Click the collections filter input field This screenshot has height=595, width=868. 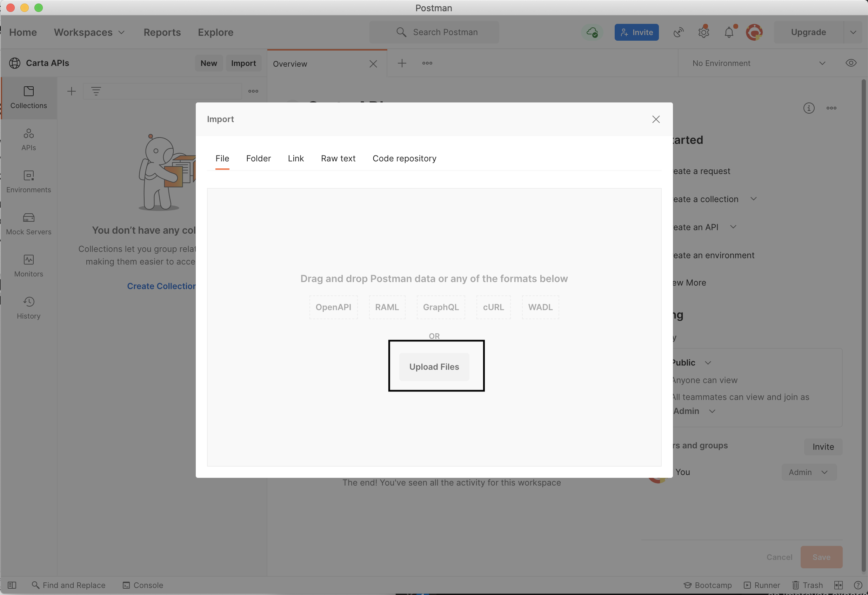point(162,91)
